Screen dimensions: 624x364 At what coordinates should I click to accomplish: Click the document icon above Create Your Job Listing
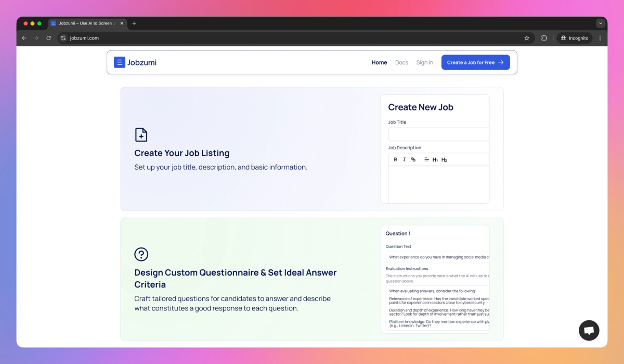(141, 135)
